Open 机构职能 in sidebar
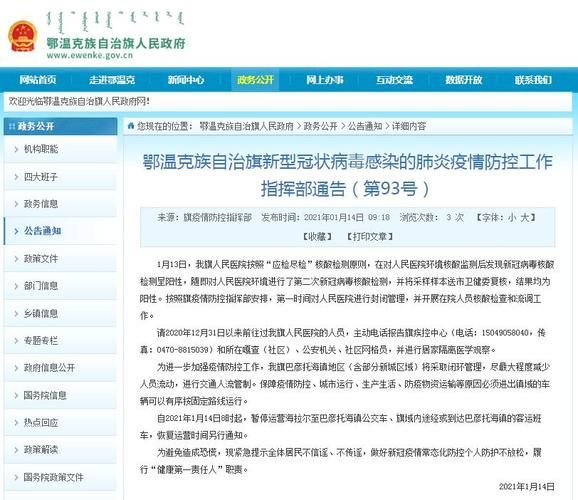 [41, 149]
